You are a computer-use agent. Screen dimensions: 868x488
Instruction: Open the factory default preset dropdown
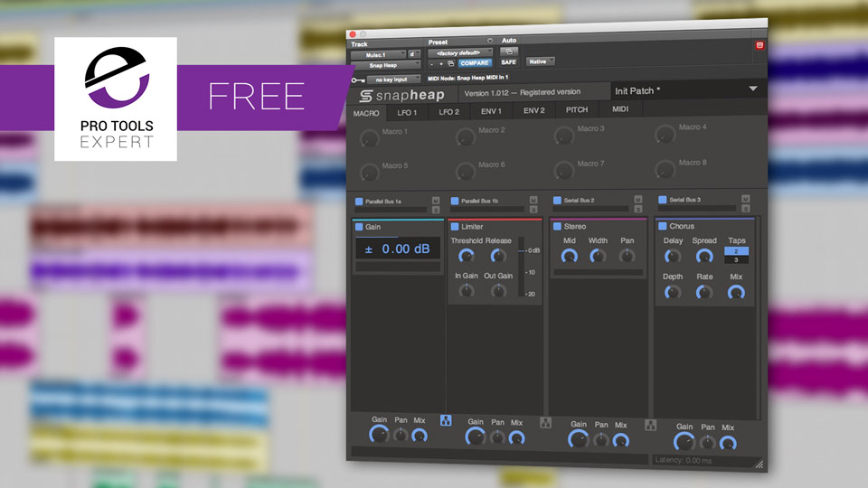click(x=460, y=53)
